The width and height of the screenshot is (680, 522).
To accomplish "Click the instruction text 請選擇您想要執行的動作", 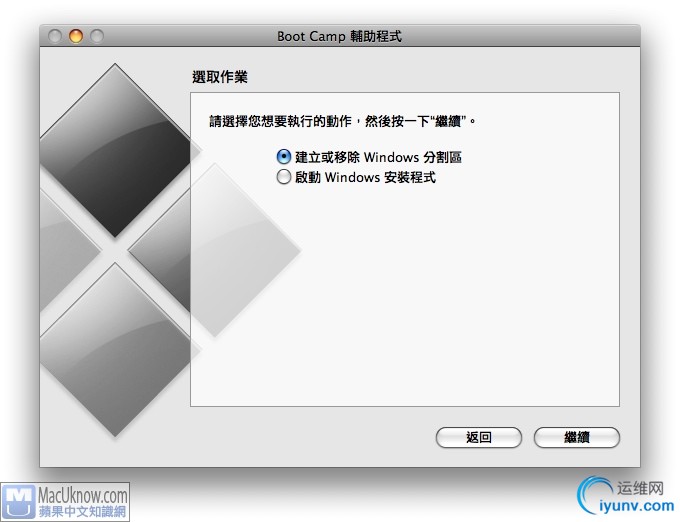I will pyautogui.click(x=281, y=121).
